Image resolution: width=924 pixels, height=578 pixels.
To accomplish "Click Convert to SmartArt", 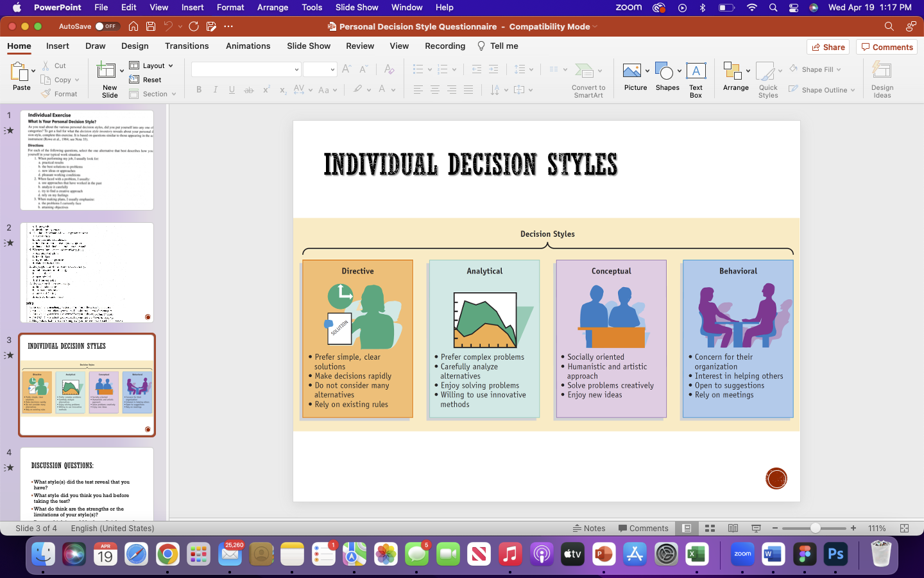I will [588, 80].
